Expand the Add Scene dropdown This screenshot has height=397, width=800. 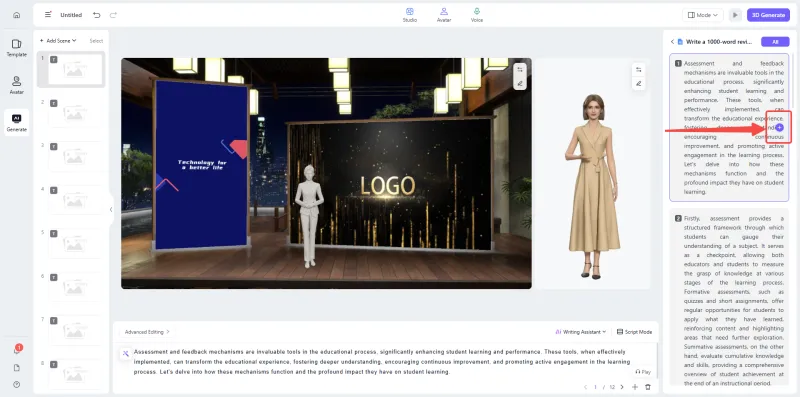point(58,41)
